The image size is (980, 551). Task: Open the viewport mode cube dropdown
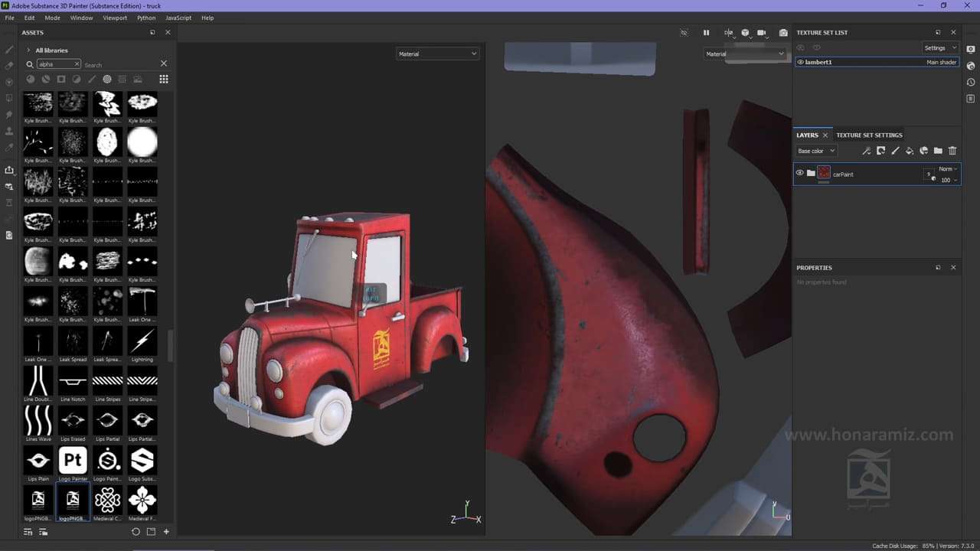[x=746, y=33]
